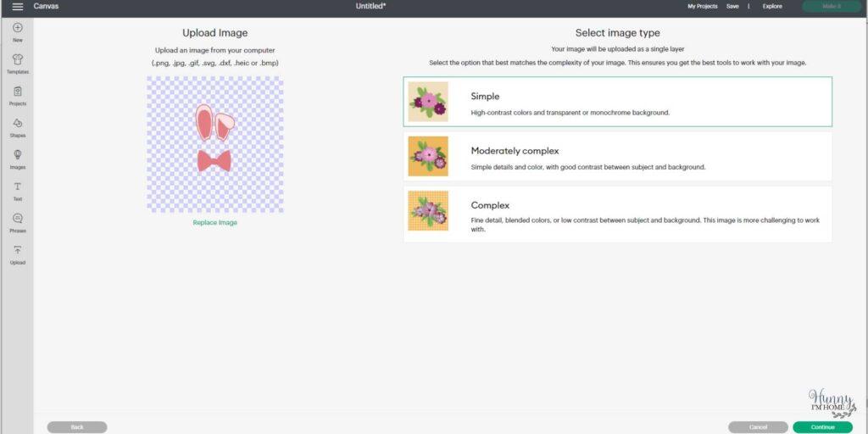Viewport: 868px width, 434px height.
Task: Click the Untitled* project name
Action: tap(371, 7)
